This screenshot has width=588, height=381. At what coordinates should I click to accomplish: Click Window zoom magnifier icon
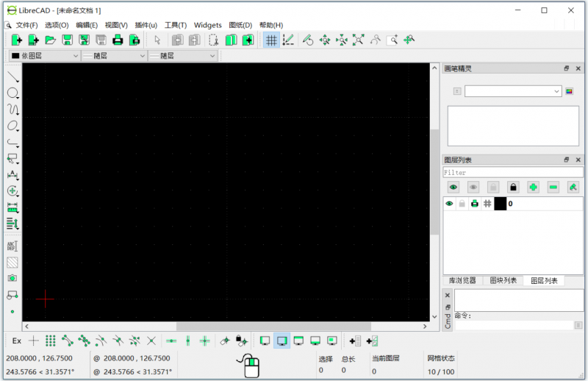point(392,40)
